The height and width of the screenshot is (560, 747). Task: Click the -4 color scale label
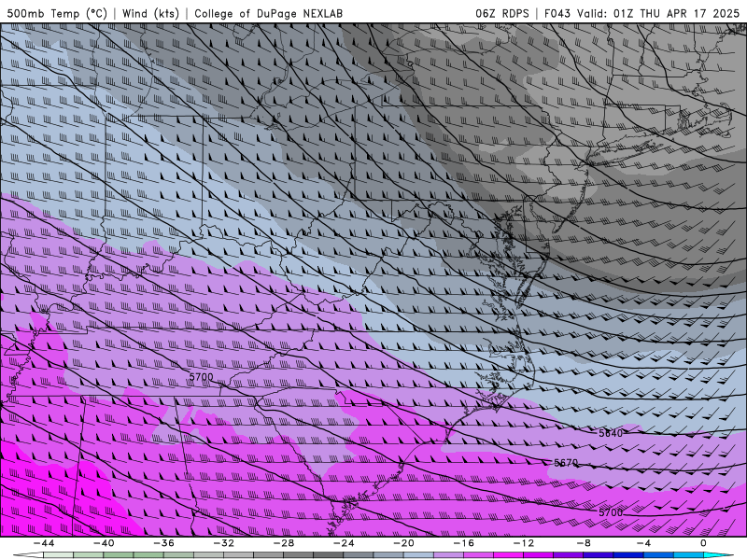pos(643,543)
